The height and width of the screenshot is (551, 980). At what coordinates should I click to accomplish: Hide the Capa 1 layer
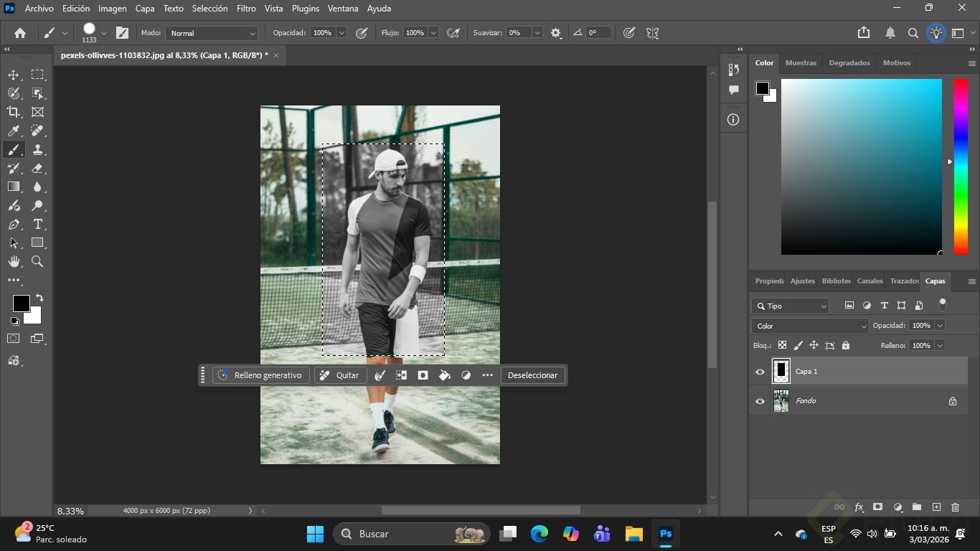tap(760, 372)
